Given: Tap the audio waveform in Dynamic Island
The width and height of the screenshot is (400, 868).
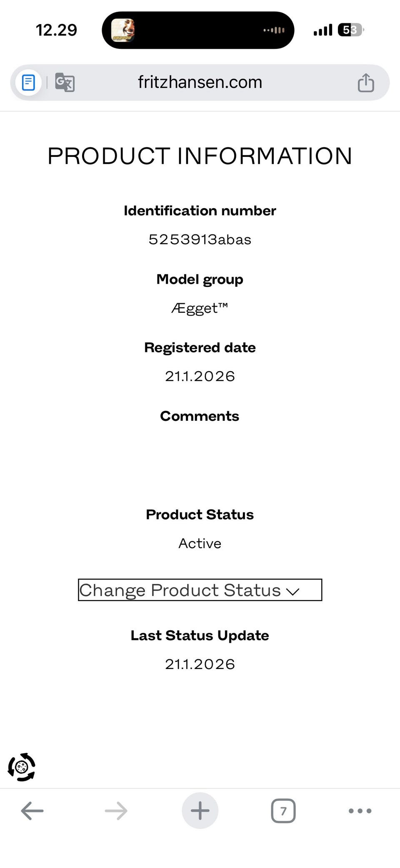Looking at the screenshot, I should pyautogui.click(x=274, y=30).
